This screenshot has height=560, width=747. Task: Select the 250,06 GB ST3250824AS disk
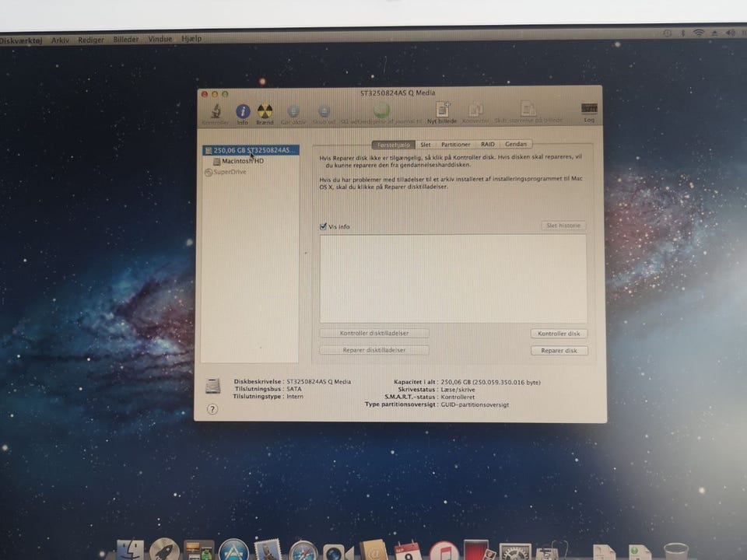(251, 150)
